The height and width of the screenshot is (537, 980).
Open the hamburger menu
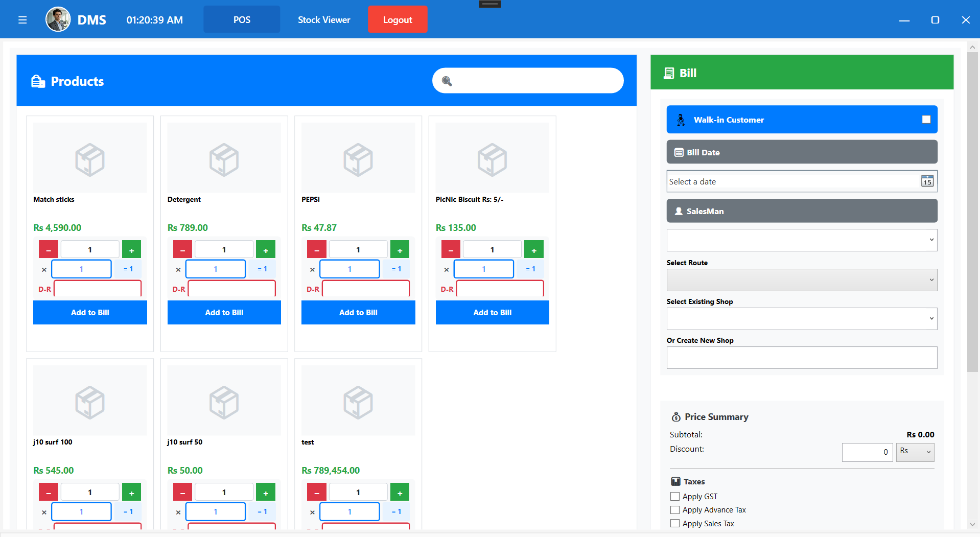[22, 20]
